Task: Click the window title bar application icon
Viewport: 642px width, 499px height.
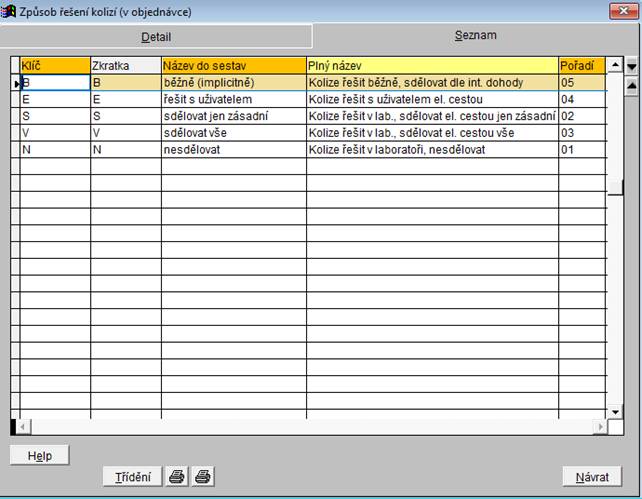Action: (x=10, y=11)
